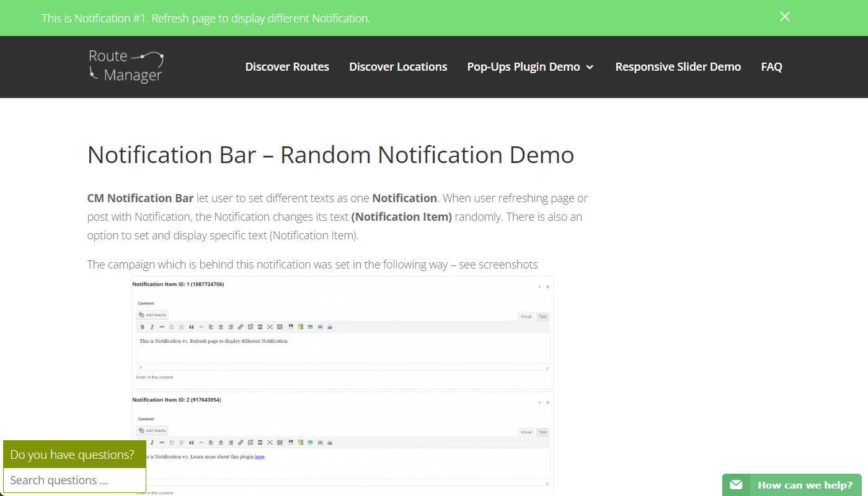Click the 'Do you have questions?' widget header

click(74, 454)
